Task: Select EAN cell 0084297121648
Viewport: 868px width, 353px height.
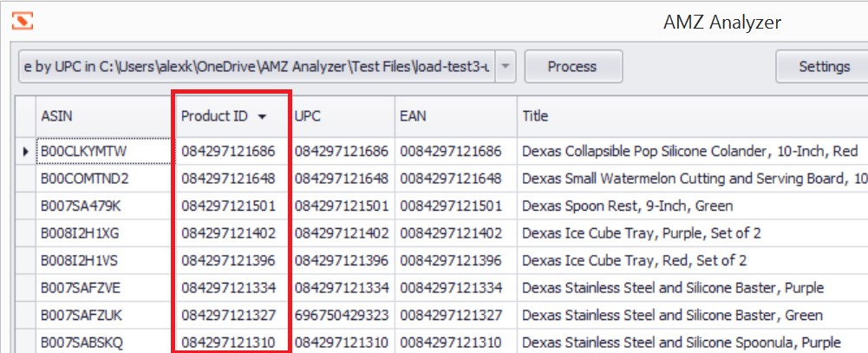Action: click(x=456, y=179)
